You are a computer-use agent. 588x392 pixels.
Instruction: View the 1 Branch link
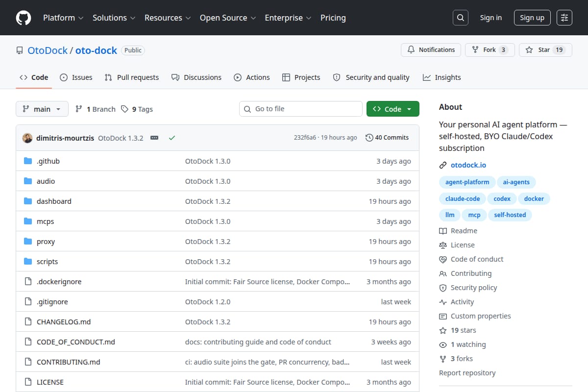(96, 109)
